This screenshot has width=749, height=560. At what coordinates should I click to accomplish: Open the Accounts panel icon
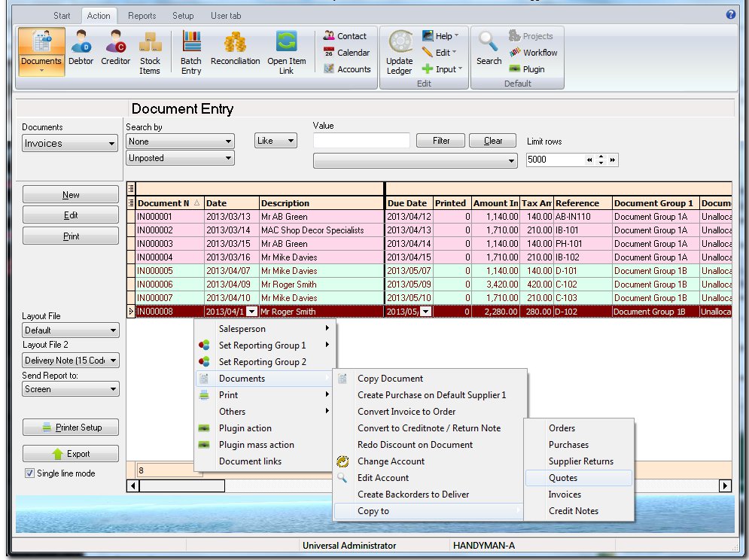coord(346,68)
